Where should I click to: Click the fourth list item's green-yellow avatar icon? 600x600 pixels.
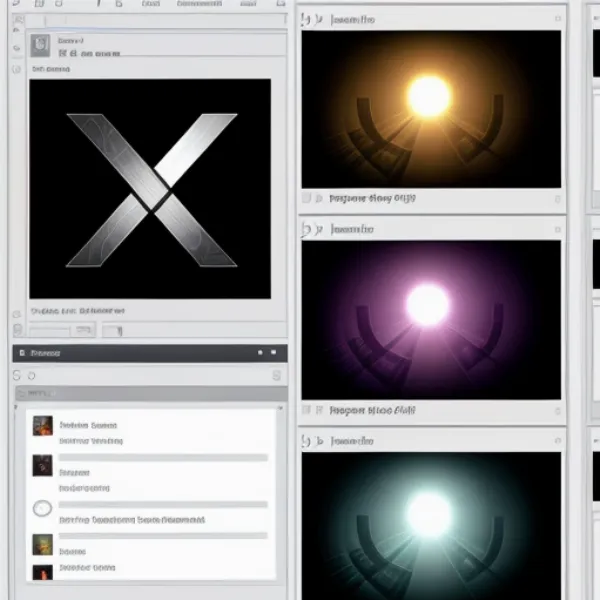point(42,545)
